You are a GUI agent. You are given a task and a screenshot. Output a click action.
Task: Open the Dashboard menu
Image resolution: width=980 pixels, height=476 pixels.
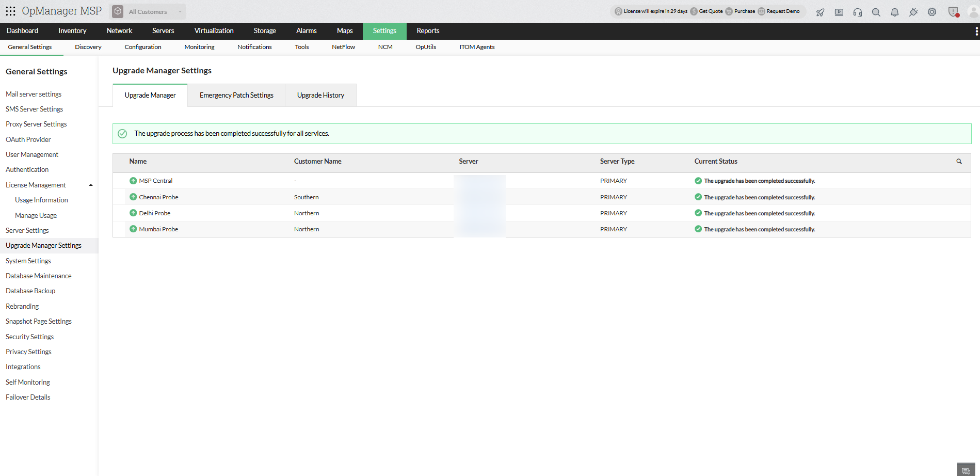tap(23, 31)
